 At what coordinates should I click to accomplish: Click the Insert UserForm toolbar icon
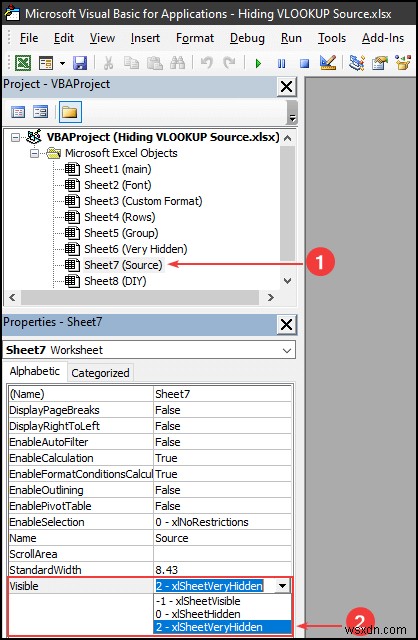(x=46, y=63)
